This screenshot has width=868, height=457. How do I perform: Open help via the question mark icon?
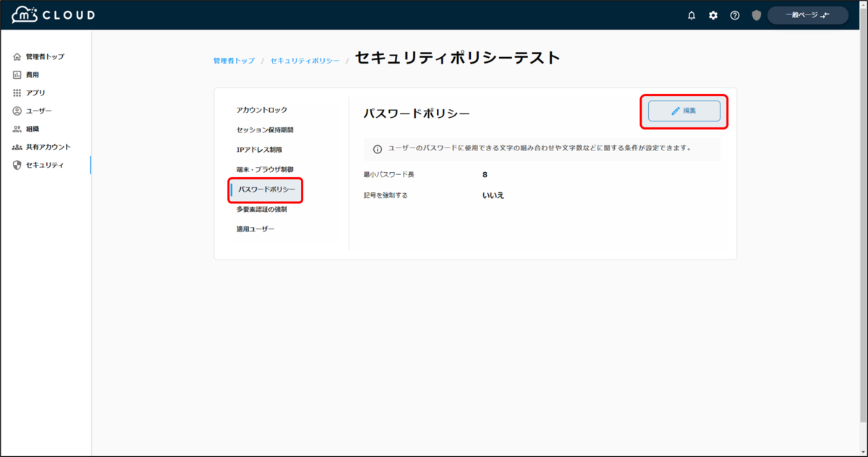pyautogui.click(x=735, y=14)
